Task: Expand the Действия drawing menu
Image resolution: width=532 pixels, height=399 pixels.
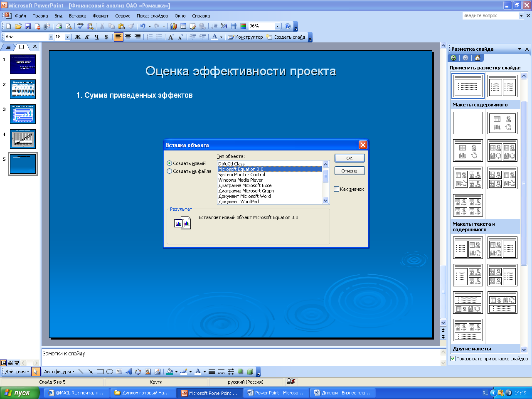Action: click(x=17, y=372)
